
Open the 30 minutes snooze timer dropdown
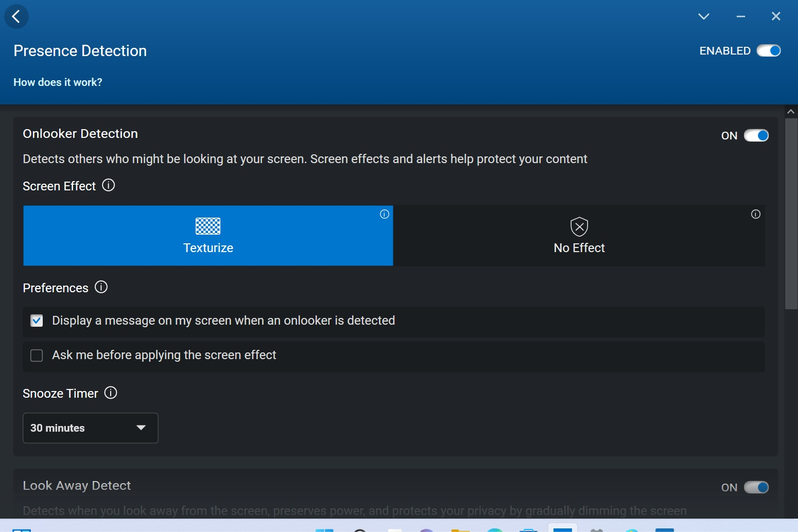click(x=91, y=428)
